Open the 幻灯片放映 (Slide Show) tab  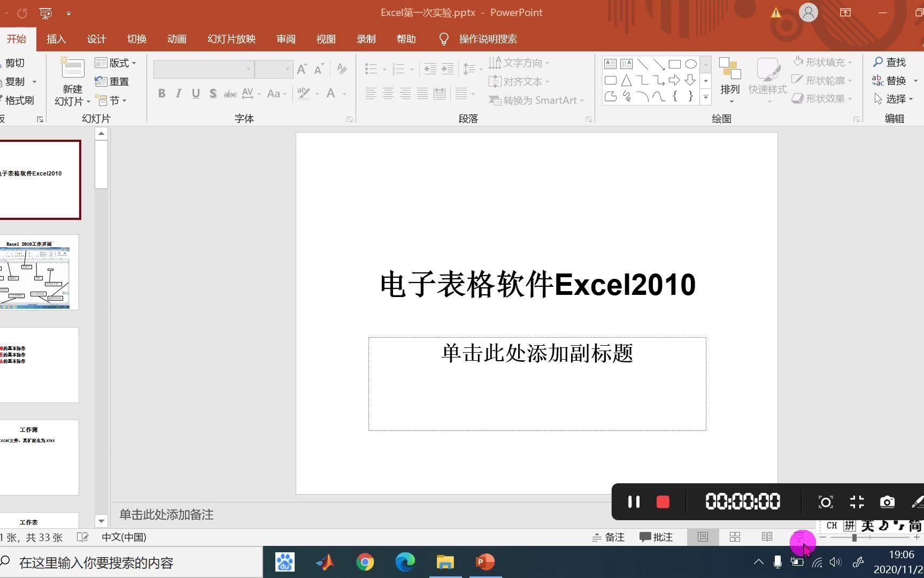pos(230,39)
